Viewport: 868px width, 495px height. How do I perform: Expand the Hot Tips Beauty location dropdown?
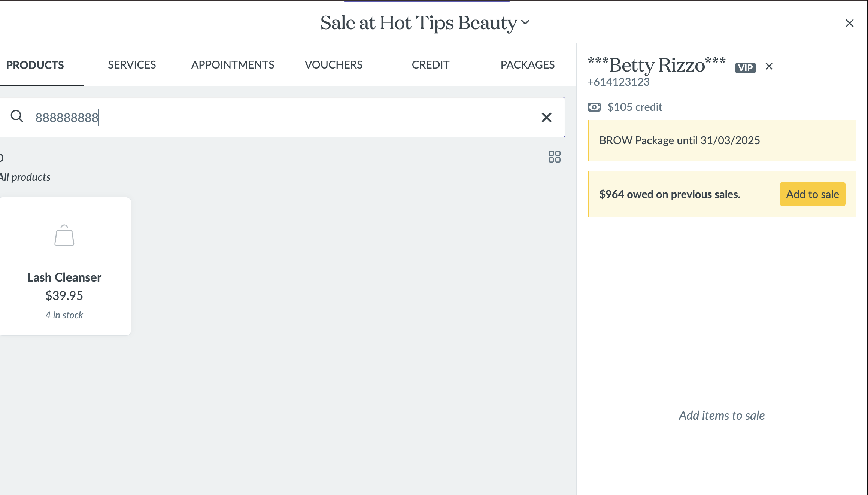click(525, 22)
